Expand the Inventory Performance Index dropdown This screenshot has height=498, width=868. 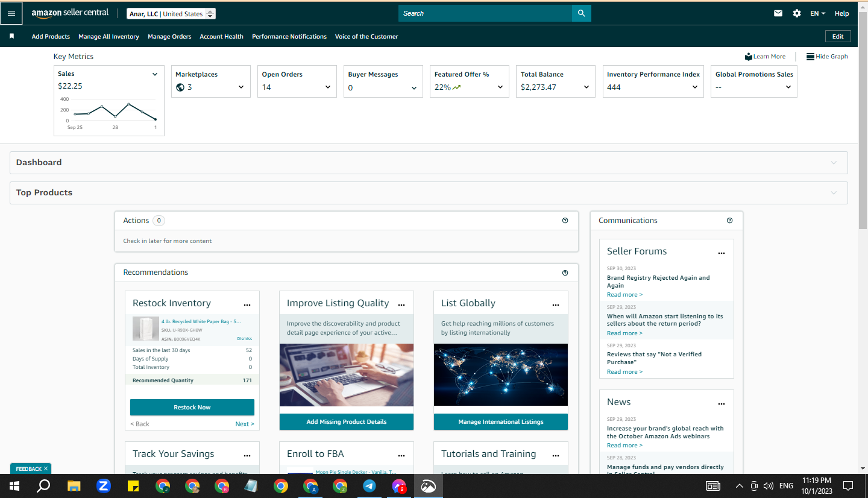tap(695, 87)
